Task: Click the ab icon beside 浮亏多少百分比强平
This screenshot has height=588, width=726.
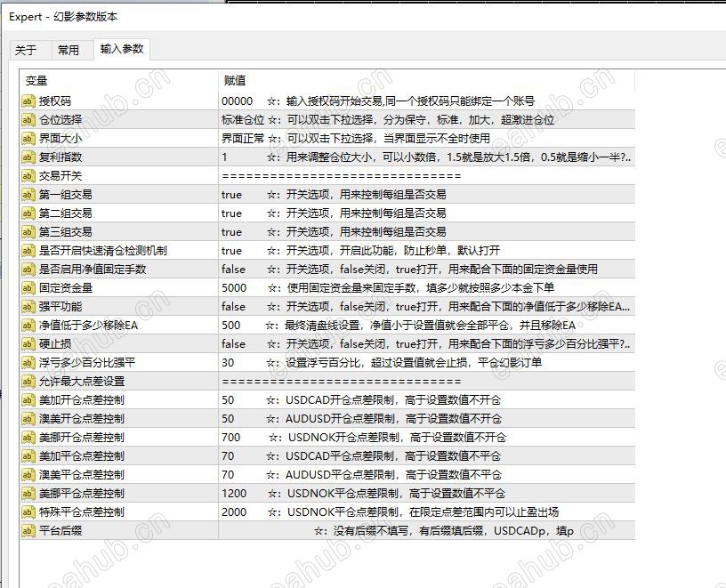Action: click(28, 363)
